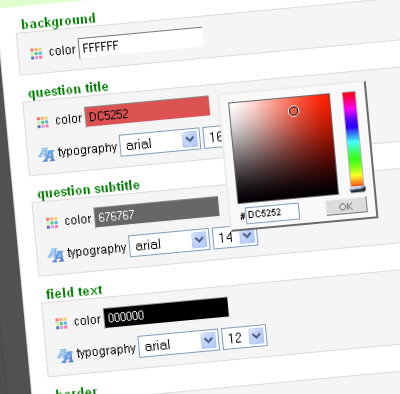Open question subtitle color palette icon
This screenshot has width=400, height=394.
click(x=52, y=223)
